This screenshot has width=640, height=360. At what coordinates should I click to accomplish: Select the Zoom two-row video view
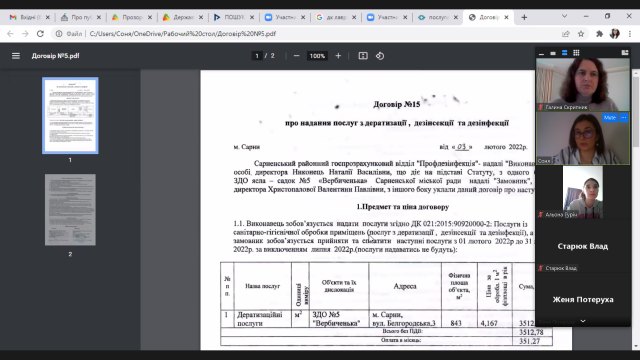564,53
